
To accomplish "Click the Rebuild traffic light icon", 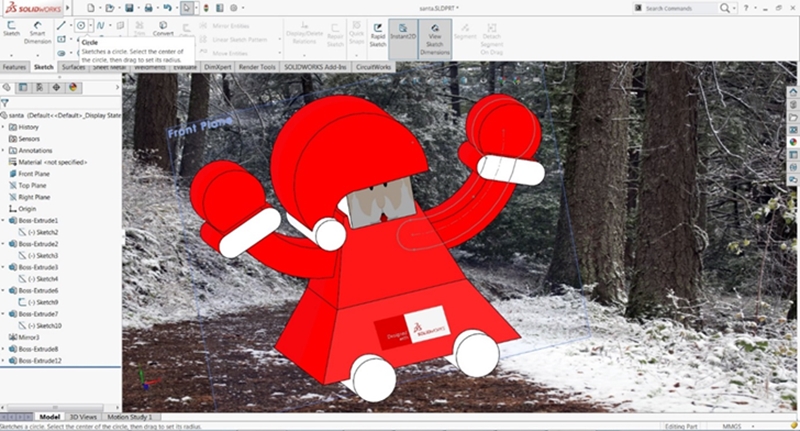I will coord(206,8).
